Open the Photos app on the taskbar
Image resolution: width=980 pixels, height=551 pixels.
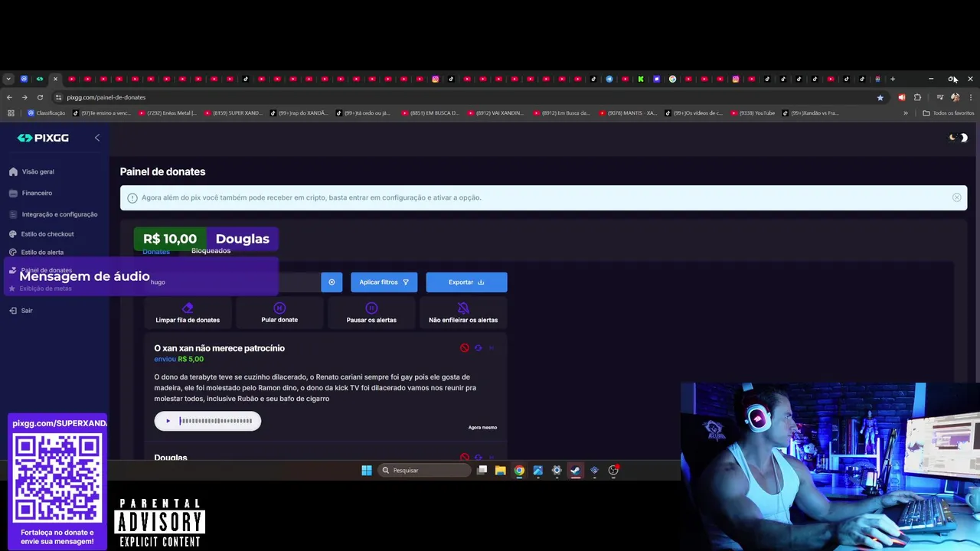click(537, 471)
